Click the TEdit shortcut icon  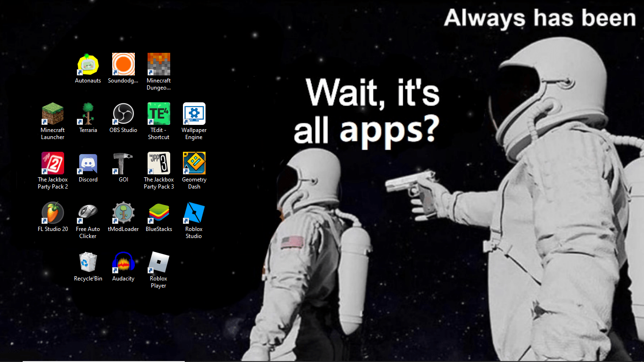click(x=159, y=114)
